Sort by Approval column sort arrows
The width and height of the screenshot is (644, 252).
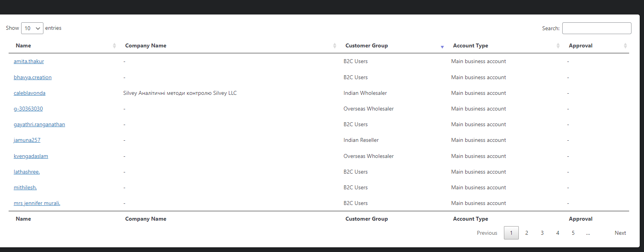point(625,46)
